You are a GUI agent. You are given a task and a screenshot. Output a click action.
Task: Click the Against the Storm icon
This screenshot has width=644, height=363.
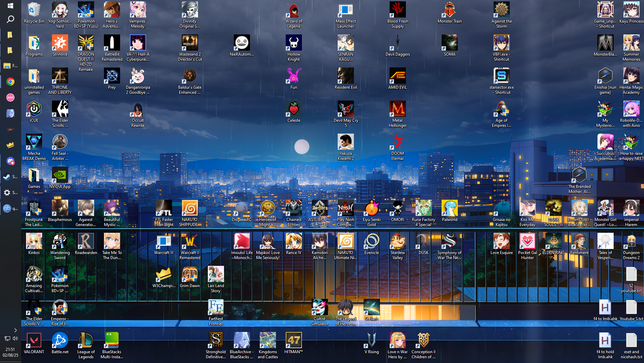501,15
